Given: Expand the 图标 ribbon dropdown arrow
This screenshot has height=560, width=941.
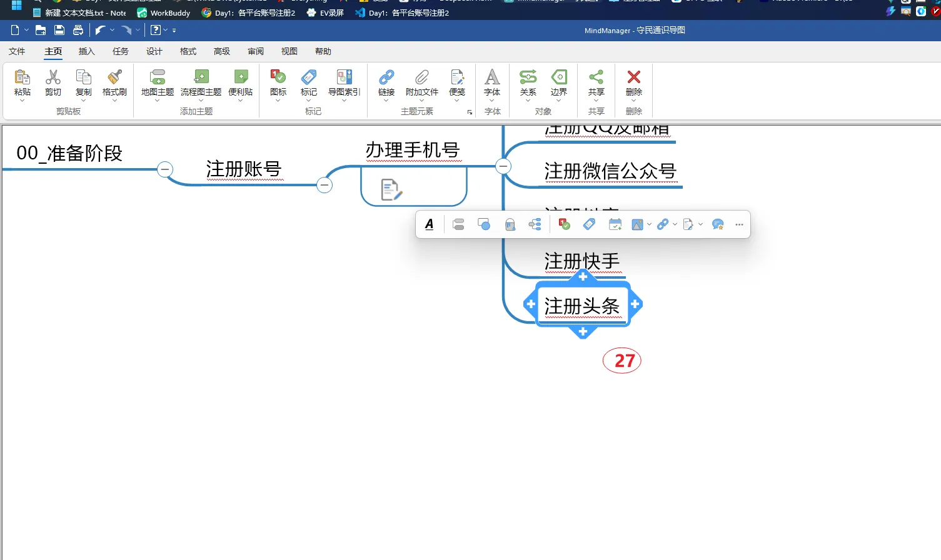Looking at the screenshot, I should [x=278, y=101].
